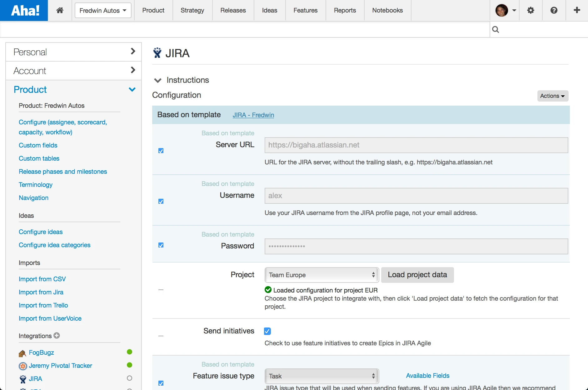Open the Actions dropdown
The width and height of the screenshot is (588, 390).
(x=553, y=96)
